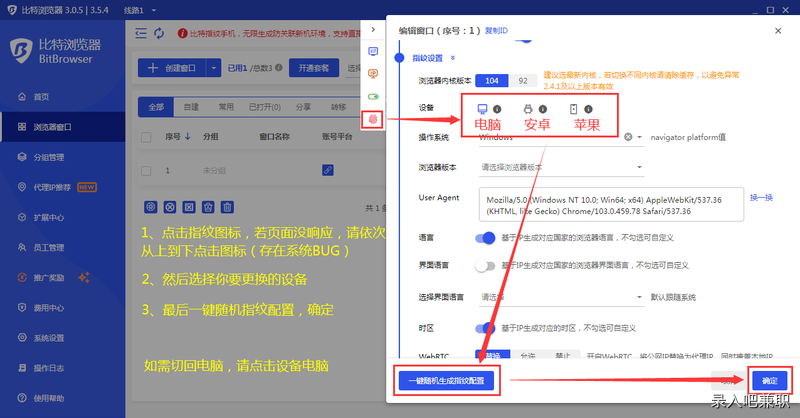Click the trash delete icon below the table
The image size is (800, 418).
[228, 207]
